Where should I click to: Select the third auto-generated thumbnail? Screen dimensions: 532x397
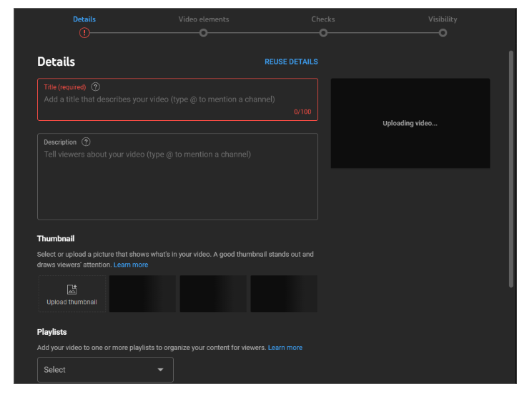pyautogui.click(x=284, y=294)
